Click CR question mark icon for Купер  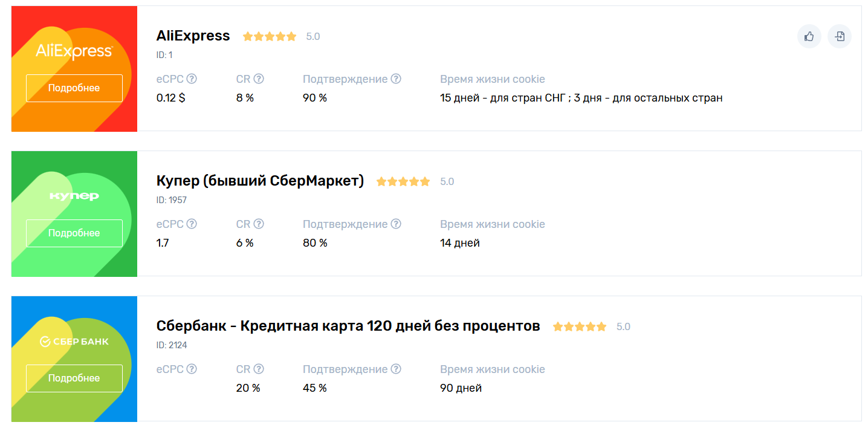point(259,224)
